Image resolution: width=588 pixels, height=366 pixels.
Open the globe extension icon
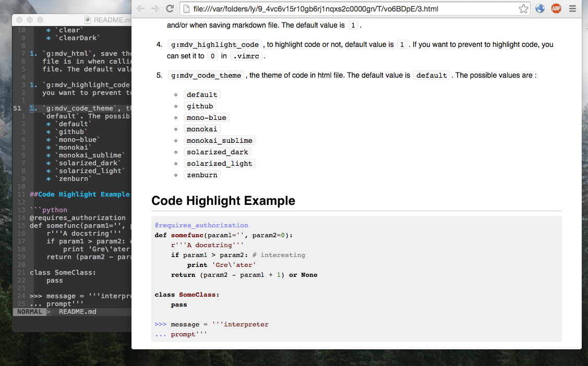[540, 9]
